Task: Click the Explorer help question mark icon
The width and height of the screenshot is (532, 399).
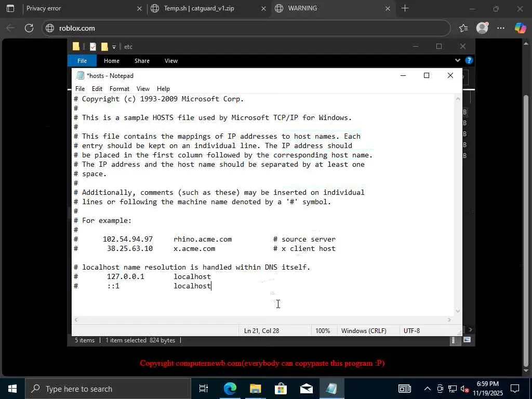Action: [469, 60]
